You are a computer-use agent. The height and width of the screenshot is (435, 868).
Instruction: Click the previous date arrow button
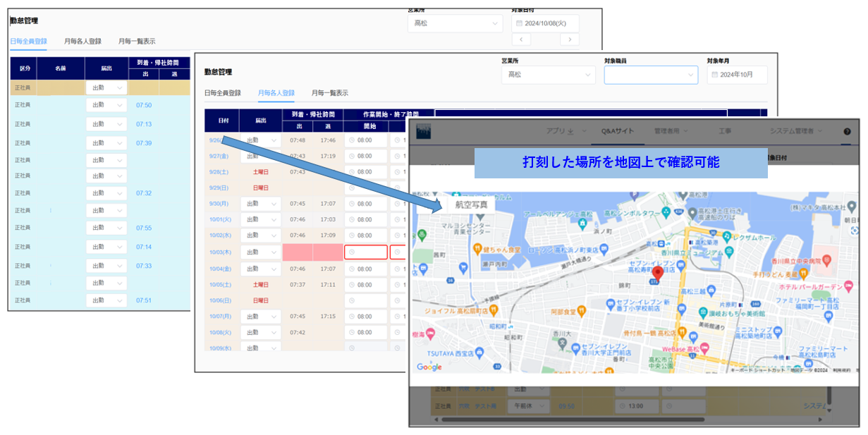pos(521,39)
